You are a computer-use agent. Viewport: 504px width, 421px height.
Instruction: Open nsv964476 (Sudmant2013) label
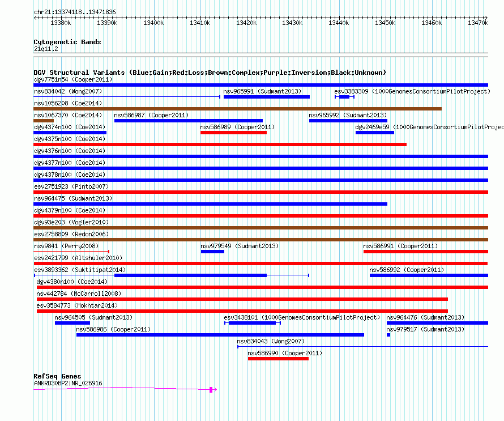(x=426, y=317)
